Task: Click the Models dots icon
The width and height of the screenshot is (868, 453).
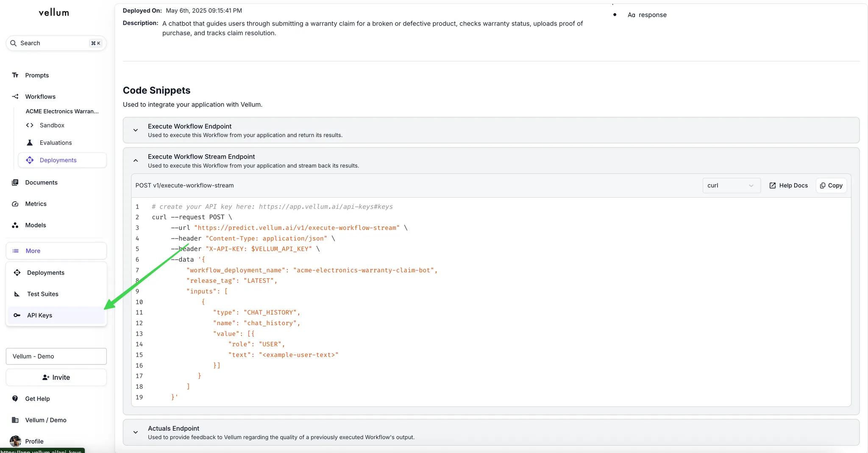Action: [x=15, y=225]
